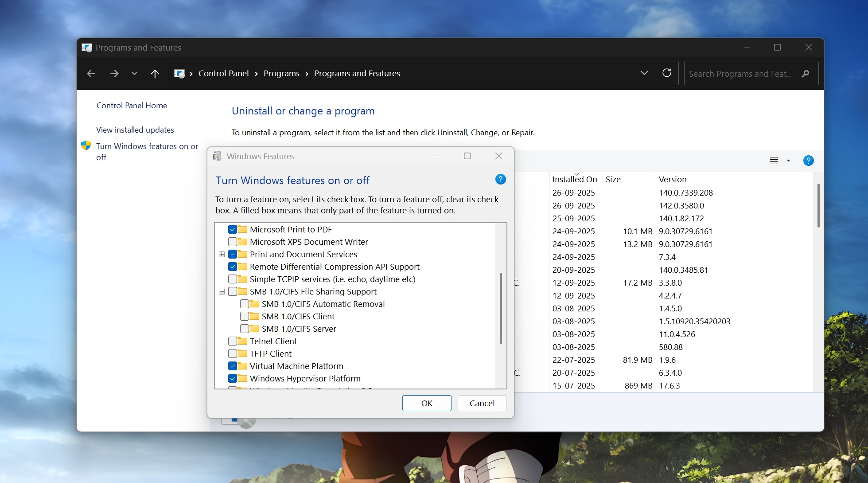Enable the Telnet Client checkbox

233,341
